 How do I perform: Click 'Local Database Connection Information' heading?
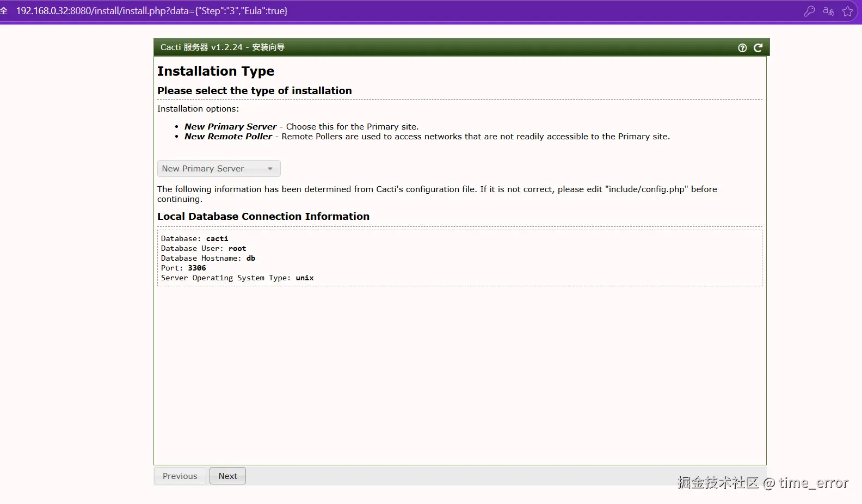coord(263,217)
